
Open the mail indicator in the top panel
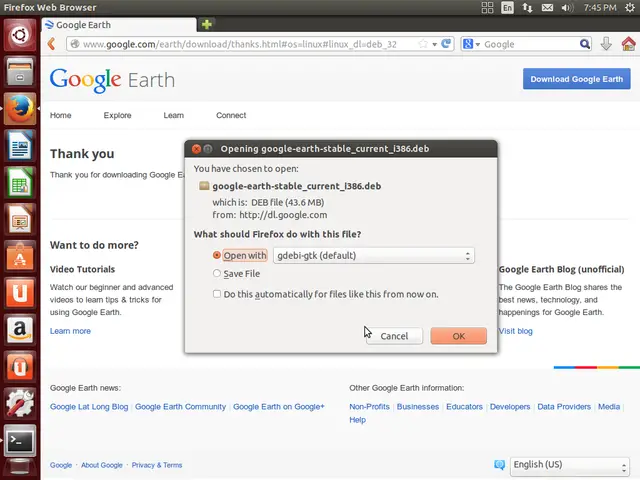pos(547,7)
